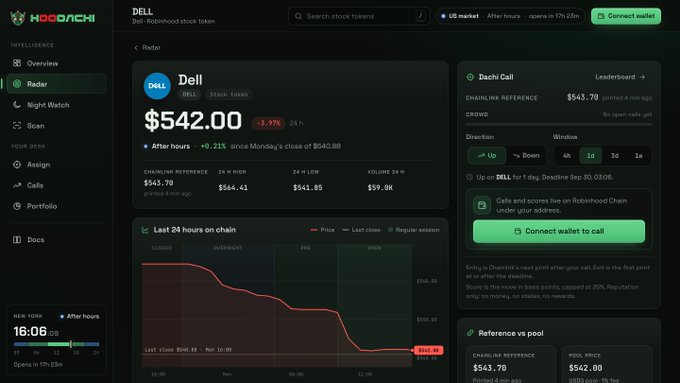Image resolution: width=680 pixels, height=383 pixels.
Task: Choose the 1w window option
Action: (x=638, y=155)
